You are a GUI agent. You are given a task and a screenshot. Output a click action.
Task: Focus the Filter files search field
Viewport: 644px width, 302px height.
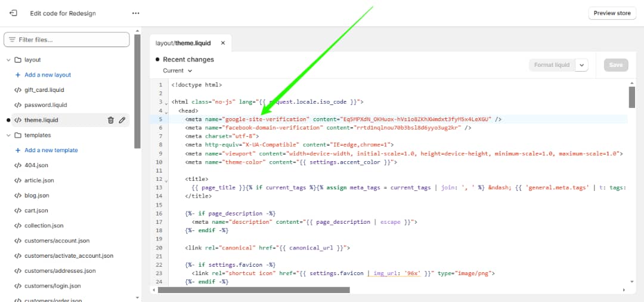[67, 40]
